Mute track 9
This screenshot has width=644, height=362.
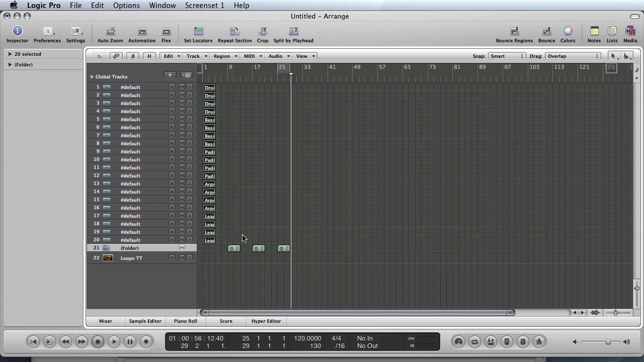(x=182, y=151)
